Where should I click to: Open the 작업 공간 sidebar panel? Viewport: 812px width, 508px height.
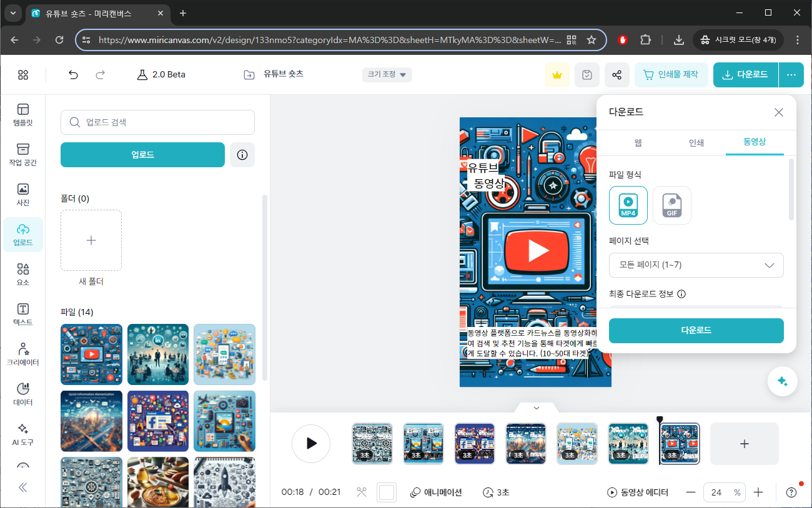coord(23,155)
